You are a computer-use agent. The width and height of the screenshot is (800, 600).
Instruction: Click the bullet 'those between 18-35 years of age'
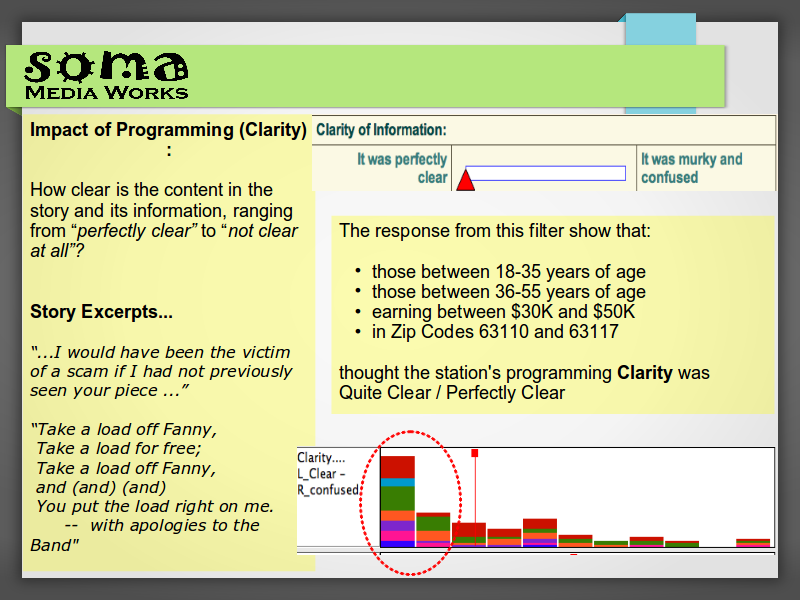(x=508, y=272)
